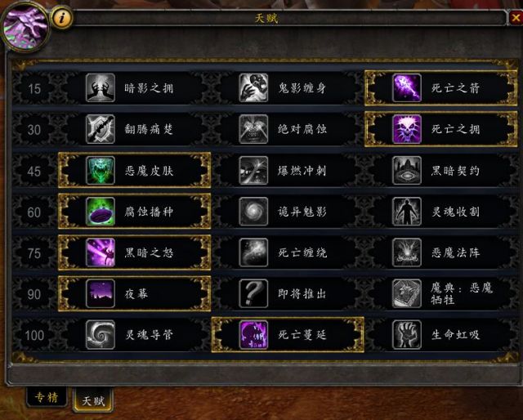Choose the 鬼影缠身 talent icon
The image size is (523, 420).
click(253, 87)
